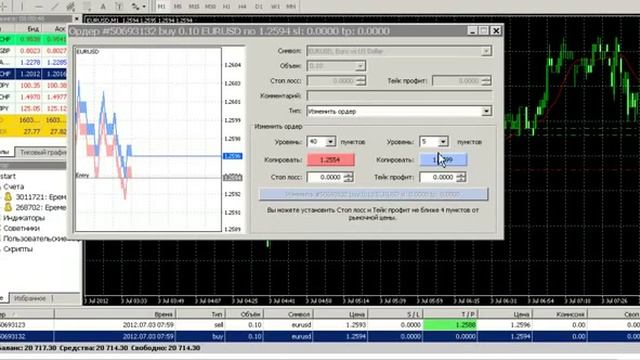Switch to the Избранное tab in Navigator

pos(30,298)
